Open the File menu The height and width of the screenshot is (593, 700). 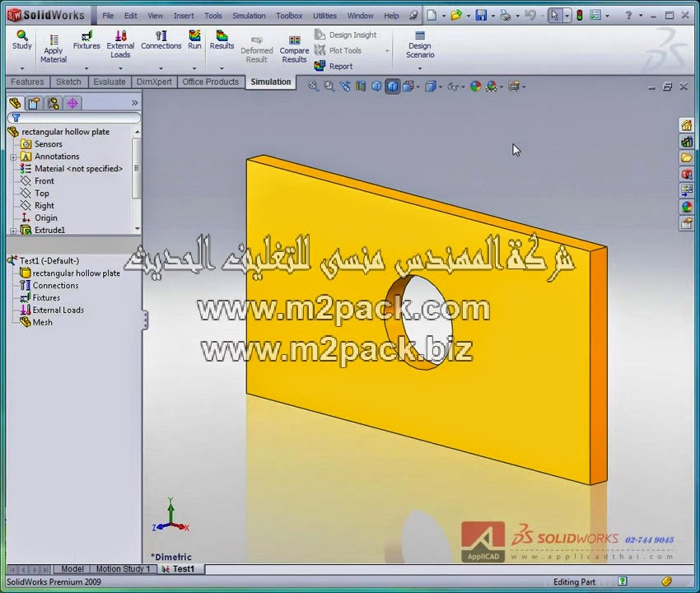pyautogui.click(x=108, y=16)
